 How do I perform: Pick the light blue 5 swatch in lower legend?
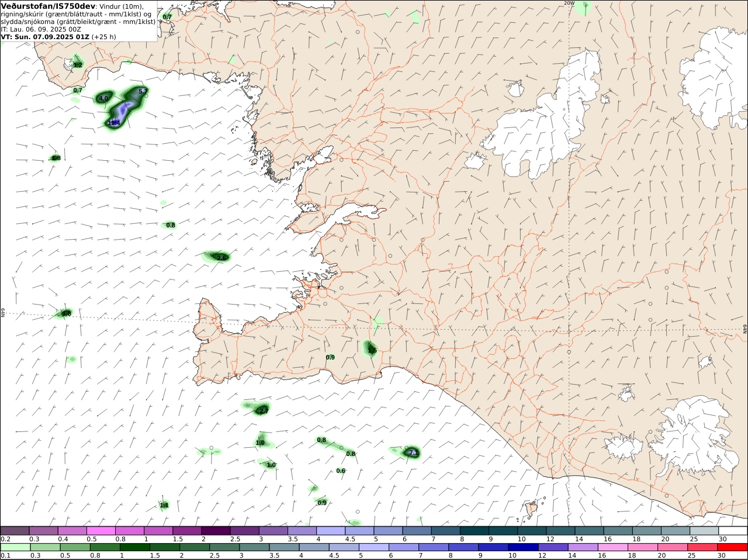373,548
